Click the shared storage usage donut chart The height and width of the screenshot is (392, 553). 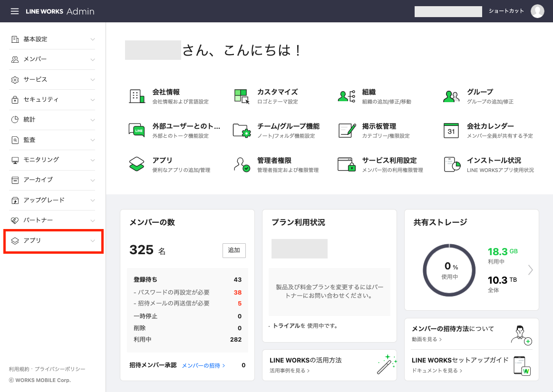448,270
